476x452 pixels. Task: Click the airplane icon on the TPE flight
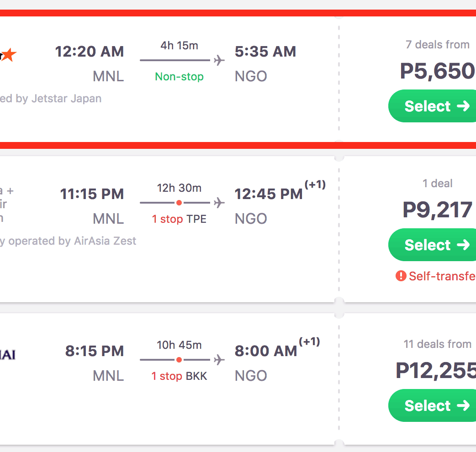(219, 203)
